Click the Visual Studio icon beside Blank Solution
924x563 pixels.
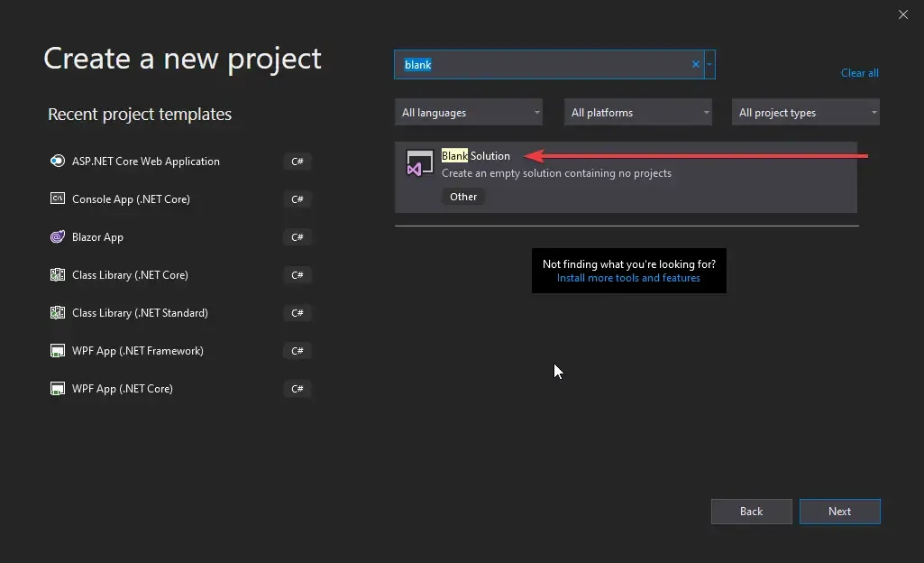(418, 162)
